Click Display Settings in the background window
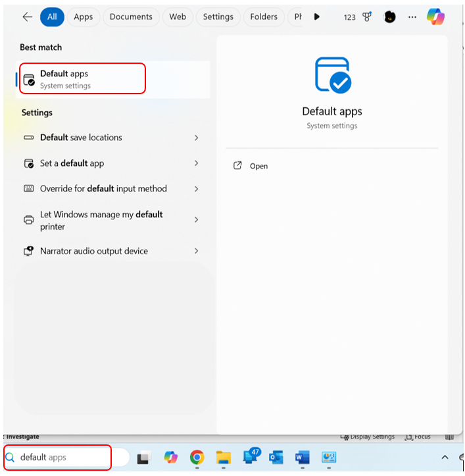465x476 pixels. [368, 437]
